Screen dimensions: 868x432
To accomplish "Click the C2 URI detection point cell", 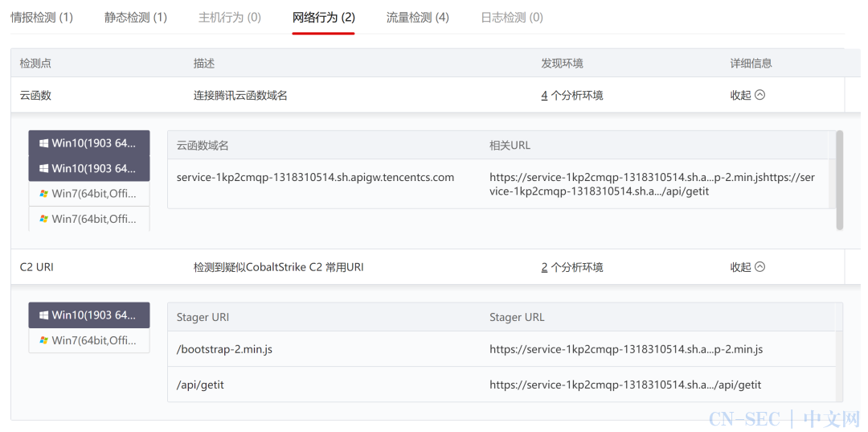I will click(x=36, y=268).
